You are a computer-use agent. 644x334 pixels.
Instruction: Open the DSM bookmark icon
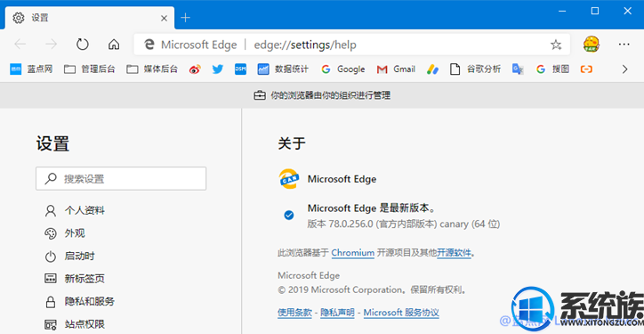240,69
